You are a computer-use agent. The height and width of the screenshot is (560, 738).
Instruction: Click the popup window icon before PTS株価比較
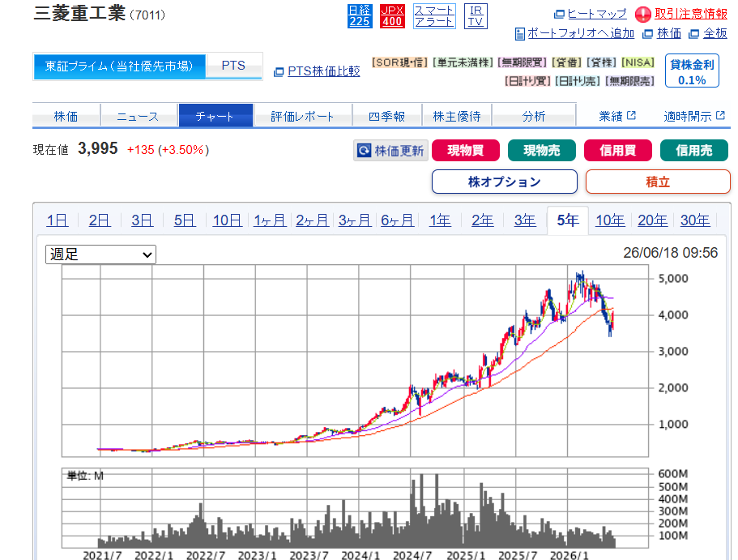279,71
